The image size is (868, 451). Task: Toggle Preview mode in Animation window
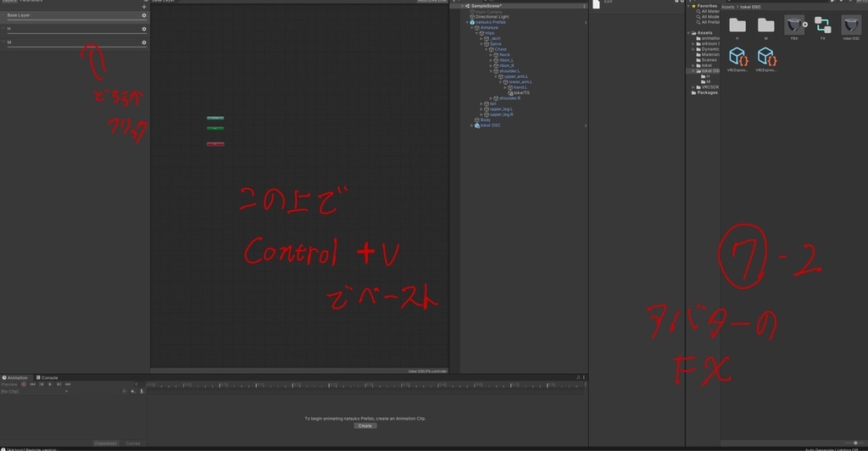click(x=9, y=384)
